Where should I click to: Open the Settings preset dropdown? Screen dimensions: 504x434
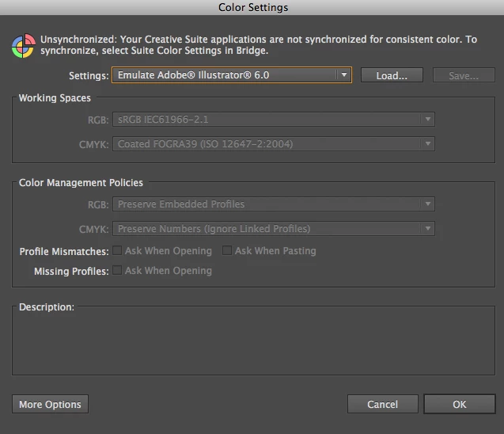click(x=232, y=75)
